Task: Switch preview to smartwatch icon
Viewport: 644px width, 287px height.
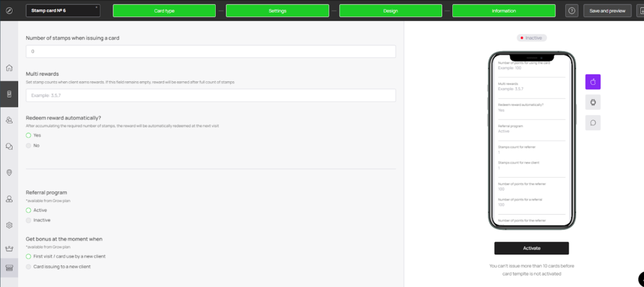Action: click(592, 103)
